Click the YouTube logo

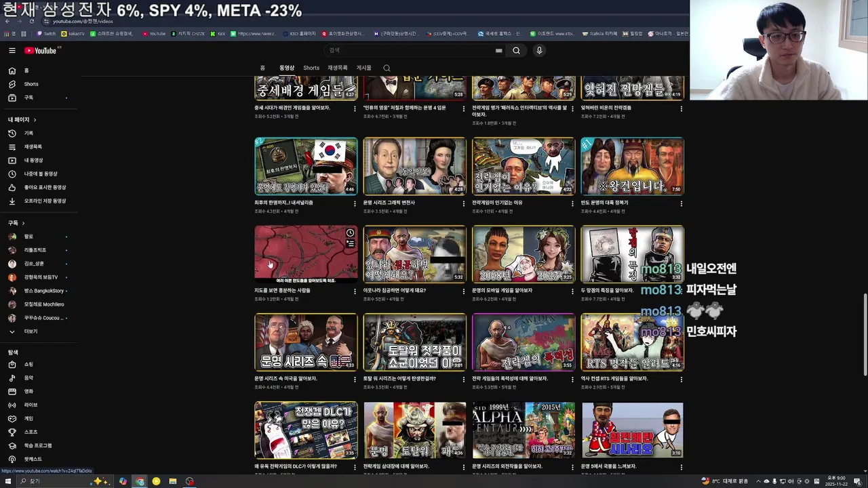click(x=41, y=50)
